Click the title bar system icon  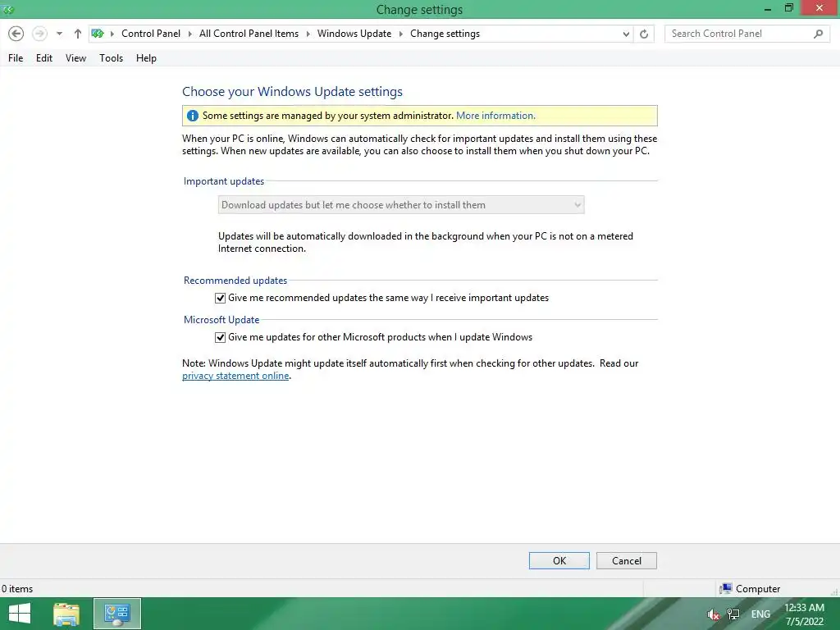click(x=7, y=9)
